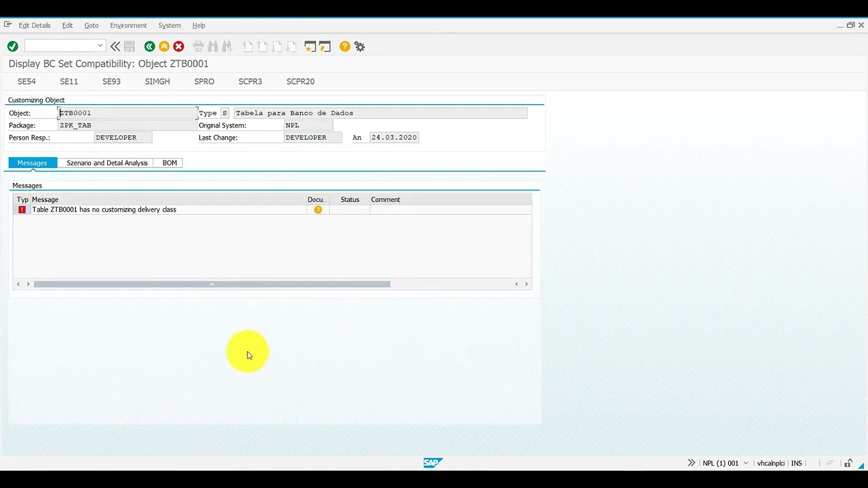Toggle the INS insert mode indicator
This screenshot has width=868, height=488.
(x=797, y=463)
